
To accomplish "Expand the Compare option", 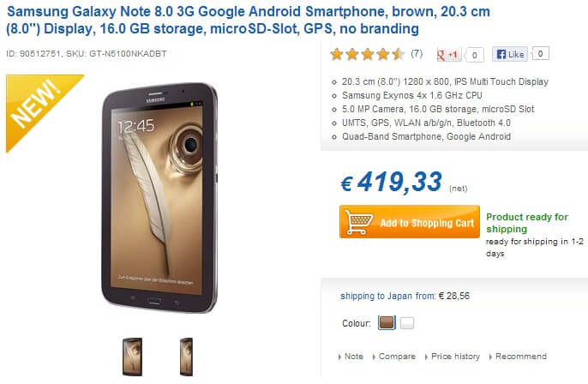I will (393, 357).
